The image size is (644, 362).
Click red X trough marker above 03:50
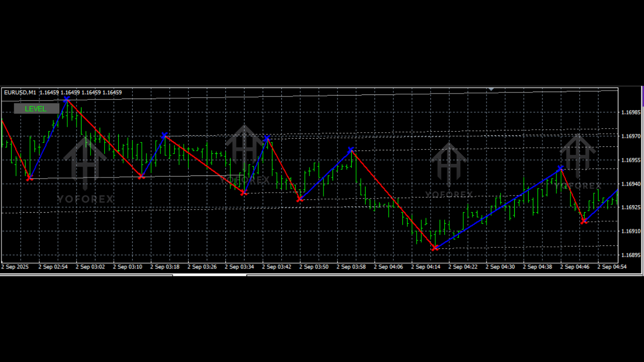300,200
